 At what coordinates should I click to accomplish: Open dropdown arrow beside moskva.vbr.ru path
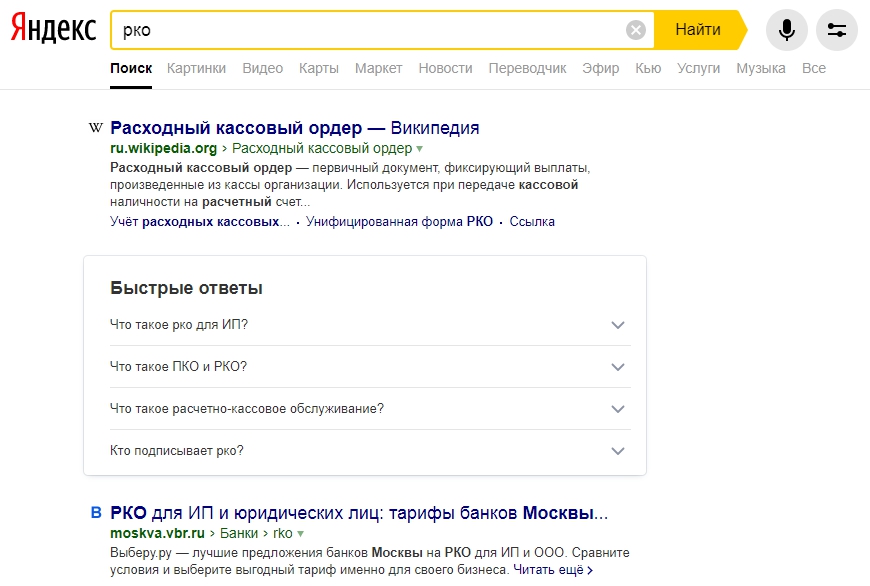300,534
